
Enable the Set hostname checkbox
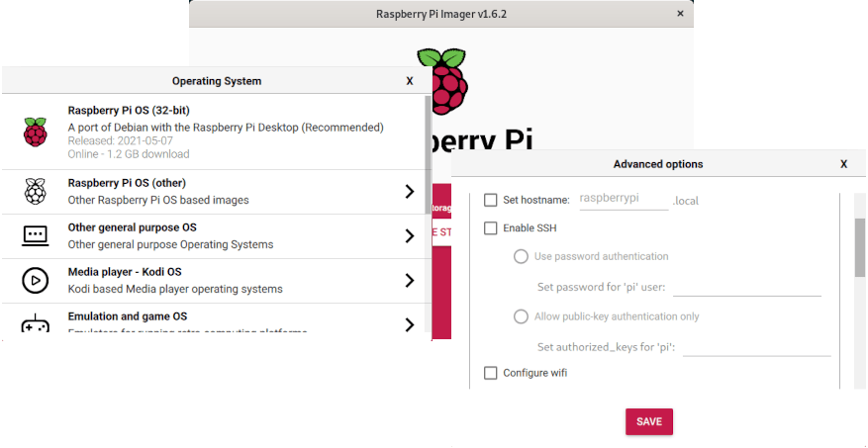491,200
